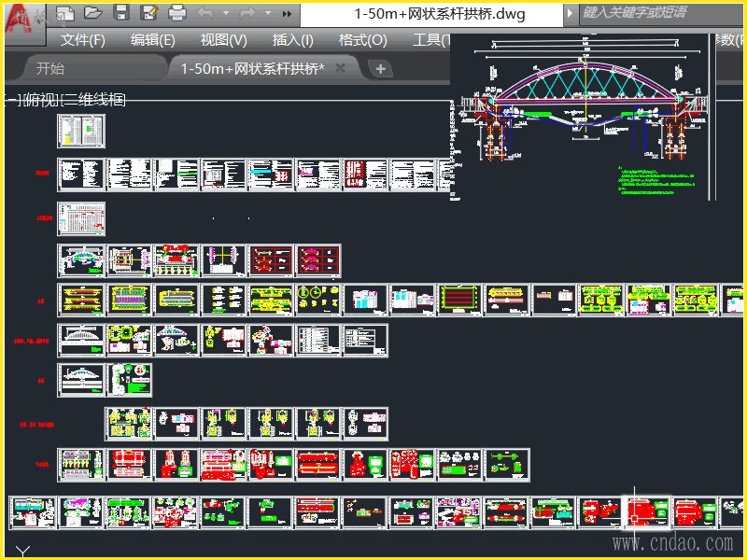Screen dimensions: 747x560
Task: Create a new drawing from quick access toolbar
Action: (65, 13)
